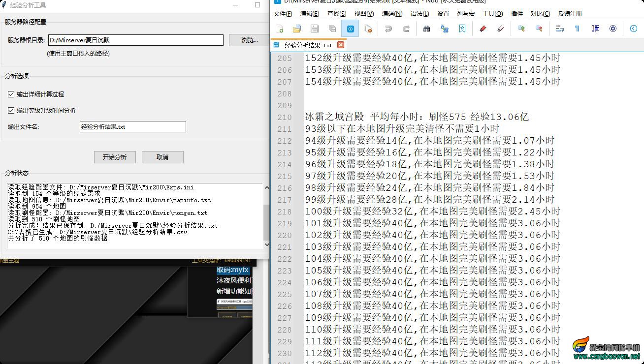This screenshot has width=644, height=364.
Task: Click the hint text (使用主窗口传入的路径)
Action: click(78, 53)
